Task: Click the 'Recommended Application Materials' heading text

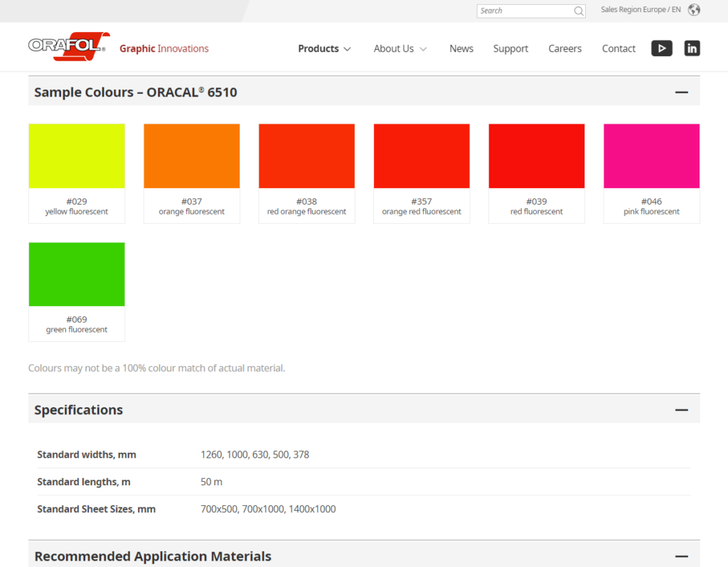Action: pyautogui.click(x=153, y=556)
